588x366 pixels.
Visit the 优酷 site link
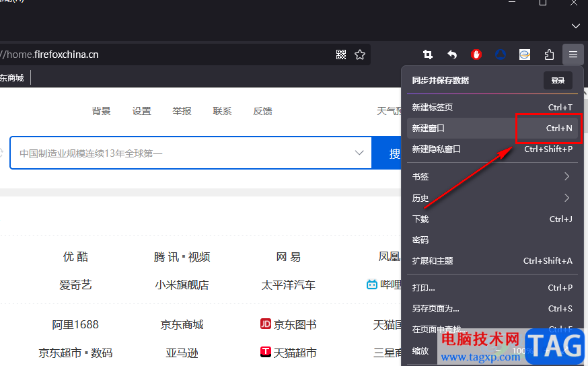(x=75, y=257)
